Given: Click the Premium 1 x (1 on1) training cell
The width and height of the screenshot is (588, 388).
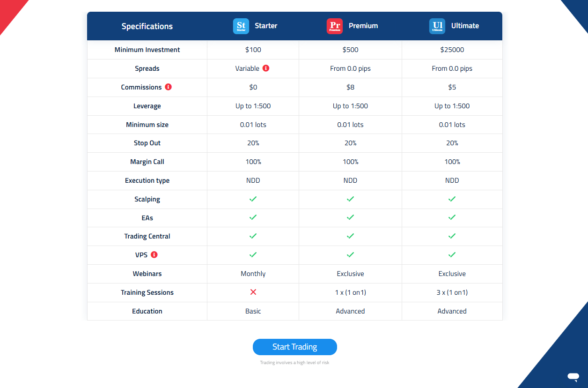Looking at the screenshot, I should [x=350, y=292].
